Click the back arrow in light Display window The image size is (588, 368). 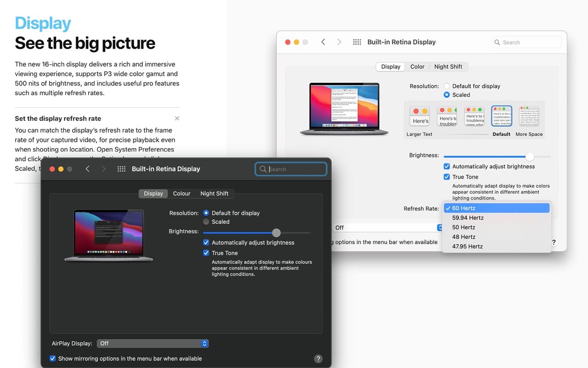click(323, 42)
